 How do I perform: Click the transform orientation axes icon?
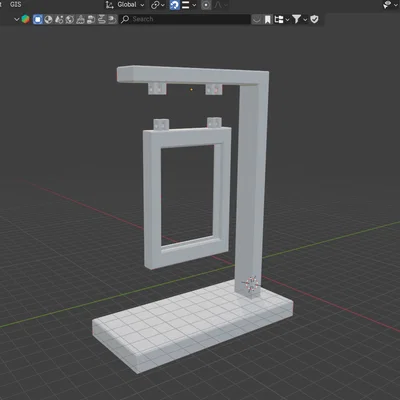[109, 5]
